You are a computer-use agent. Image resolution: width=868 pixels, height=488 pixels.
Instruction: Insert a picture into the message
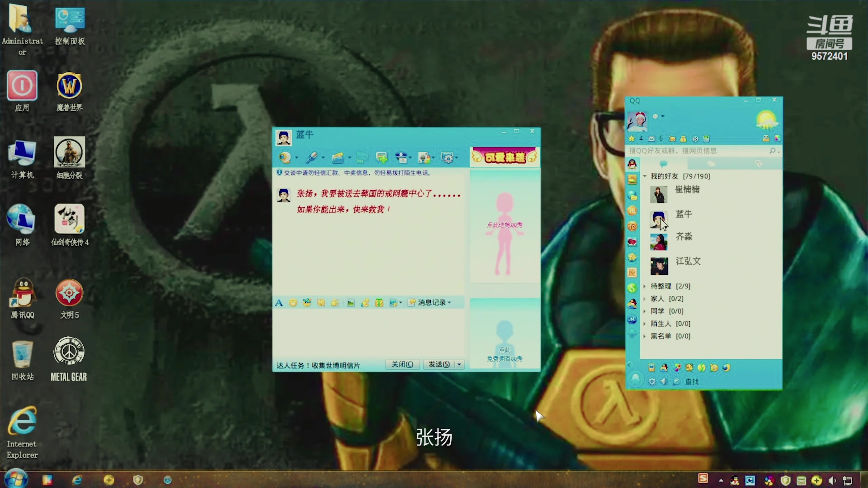tap(351, 303)
